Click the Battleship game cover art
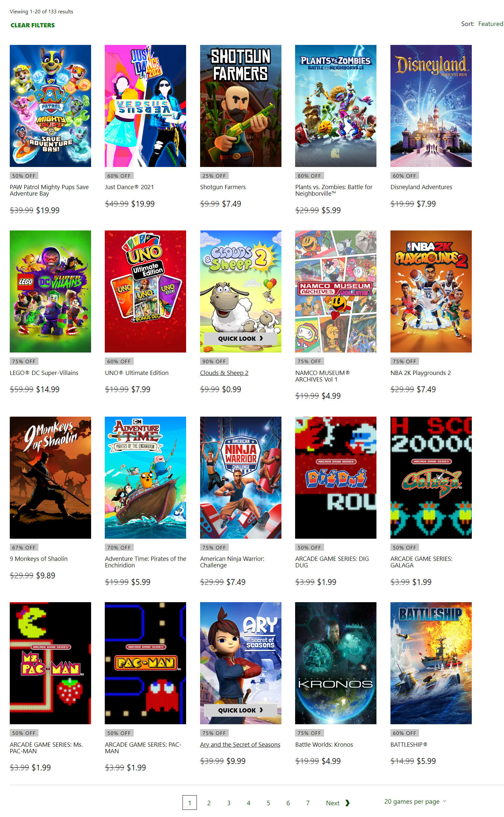 (431, 663)
